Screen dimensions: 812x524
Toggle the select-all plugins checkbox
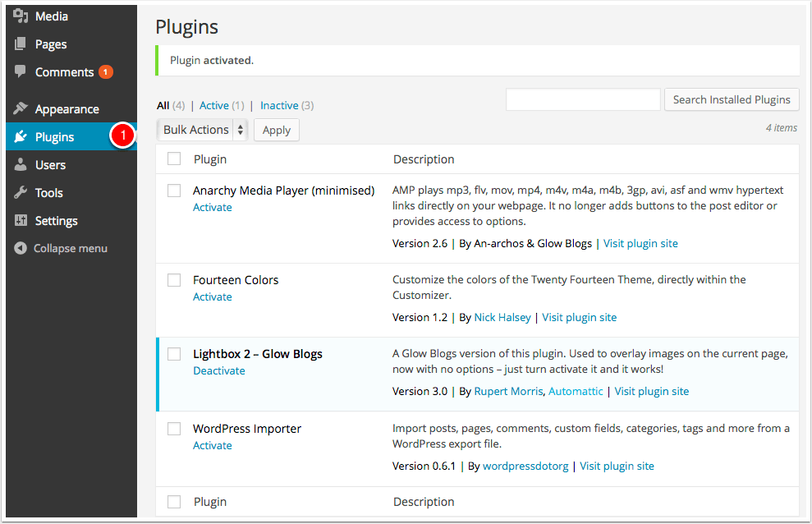pyautogui.click(x=173, y=159)
